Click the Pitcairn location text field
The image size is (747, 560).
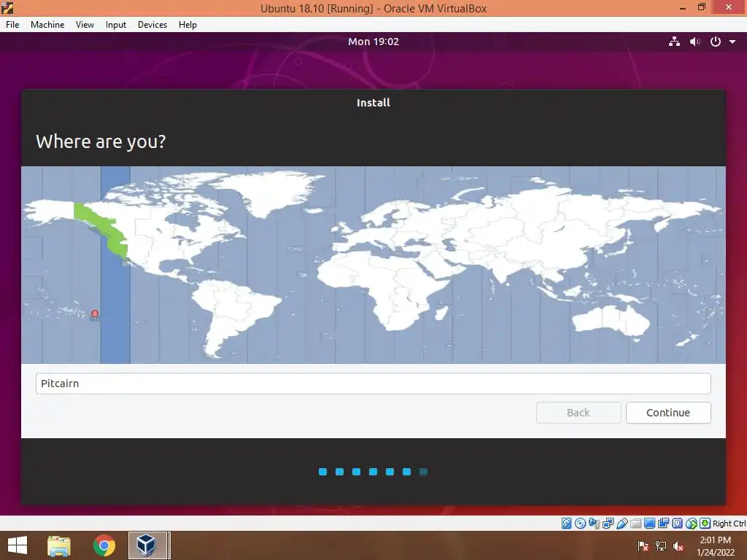[373, 384]
